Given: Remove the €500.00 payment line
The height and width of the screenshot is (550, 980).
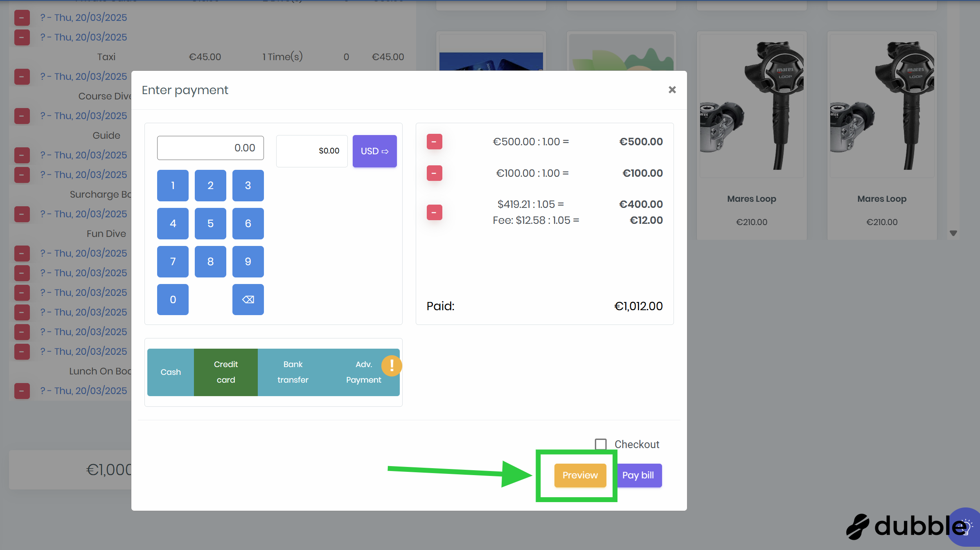Looking at the screenshot, I should pyautogui.click(x=434, y=142).
